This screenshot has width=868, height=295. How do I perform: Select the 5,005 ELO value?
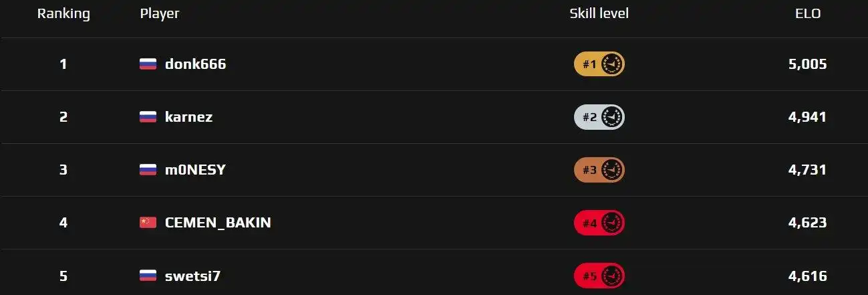(807, 64)
